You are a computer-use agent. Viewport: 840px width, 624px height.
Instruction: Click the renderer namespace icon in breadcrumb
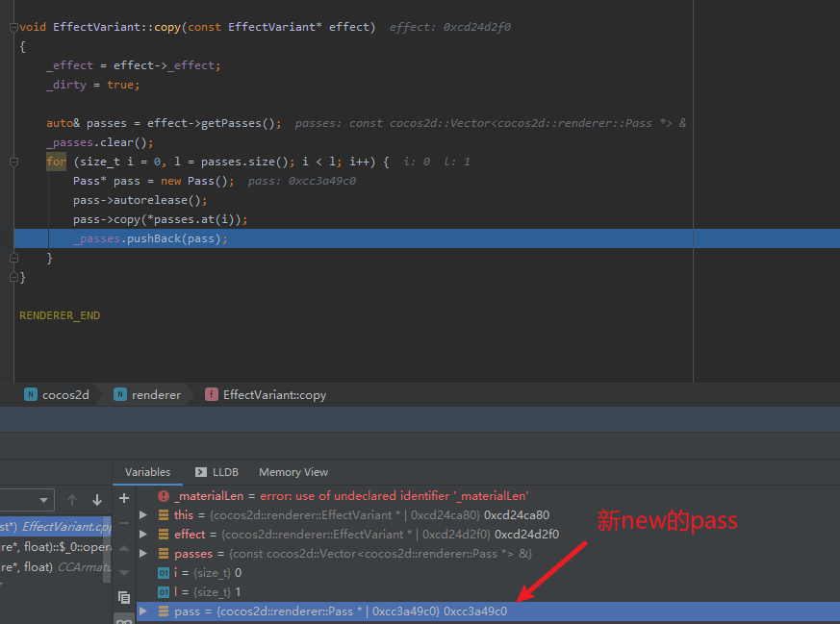120,395
